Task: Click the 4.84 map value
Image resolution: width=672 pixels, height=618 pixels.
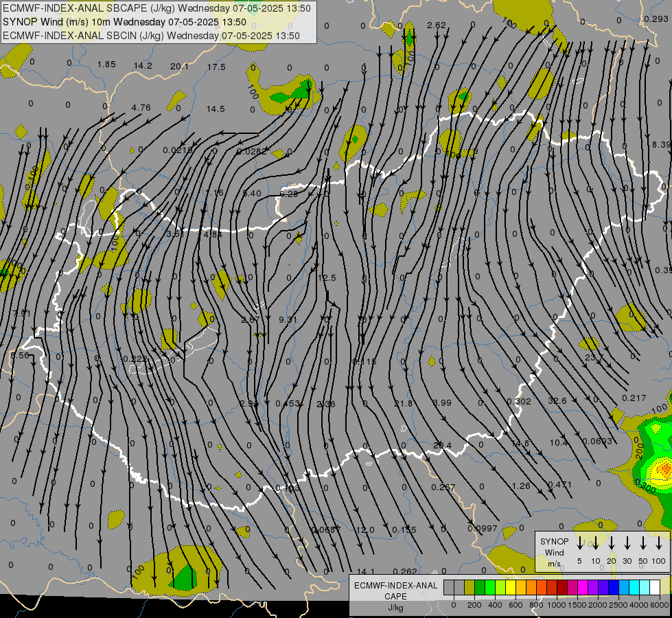Action: [213, 235]
